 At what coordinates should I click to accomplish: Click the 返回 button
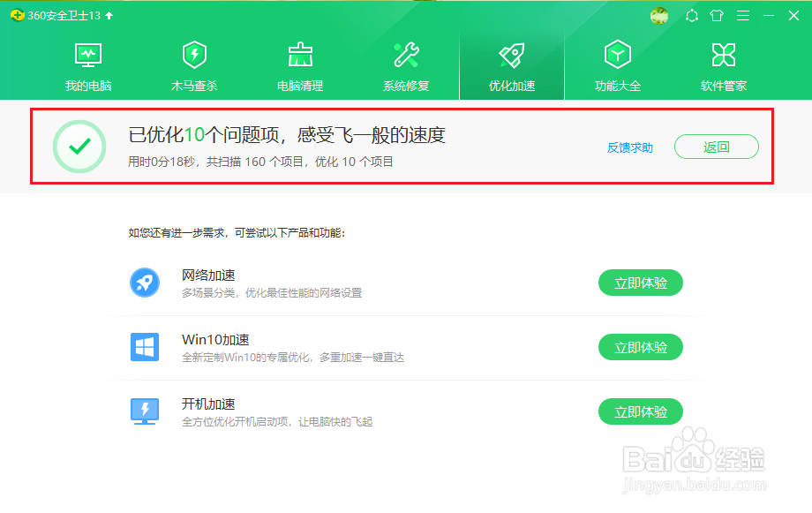(716, 147)
